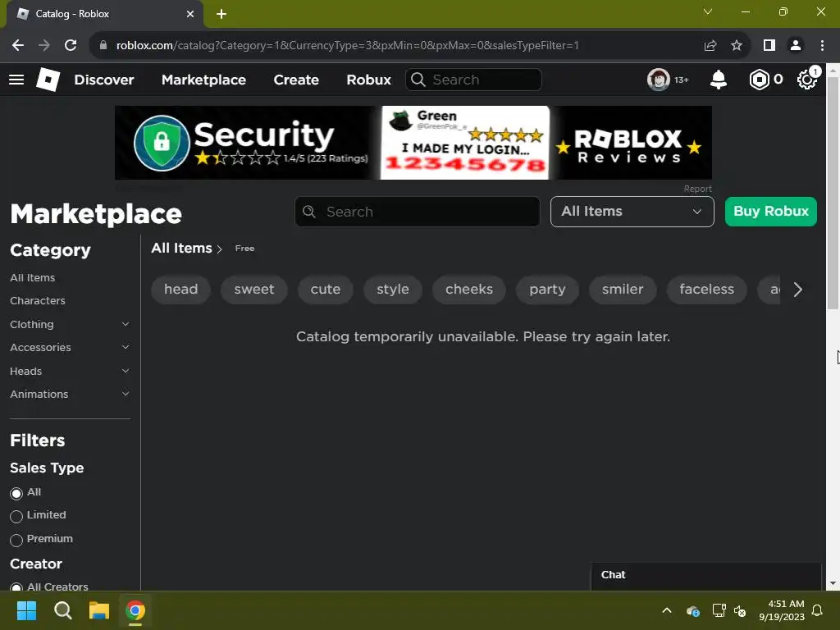Image resolution: width=840 pixels, height=630 pixels.
Task: Select the Premium sales type radio
Action: 16,540
